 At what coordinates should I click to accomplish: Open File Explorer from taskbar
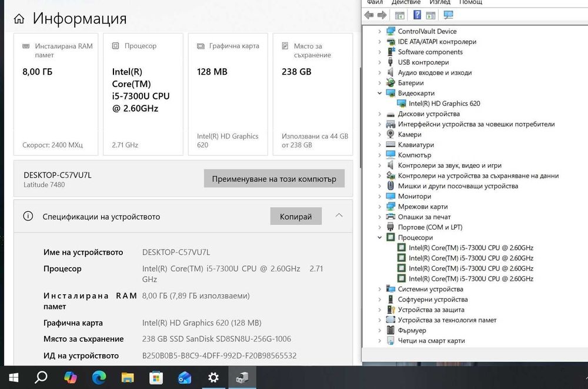(x=128, y=377)
